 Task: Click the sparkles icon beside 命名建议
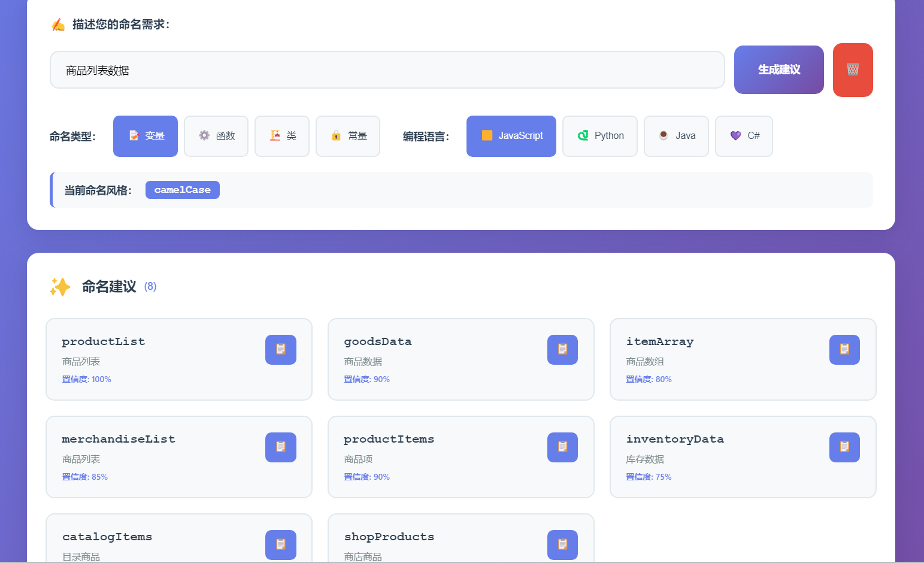[60, 287]
